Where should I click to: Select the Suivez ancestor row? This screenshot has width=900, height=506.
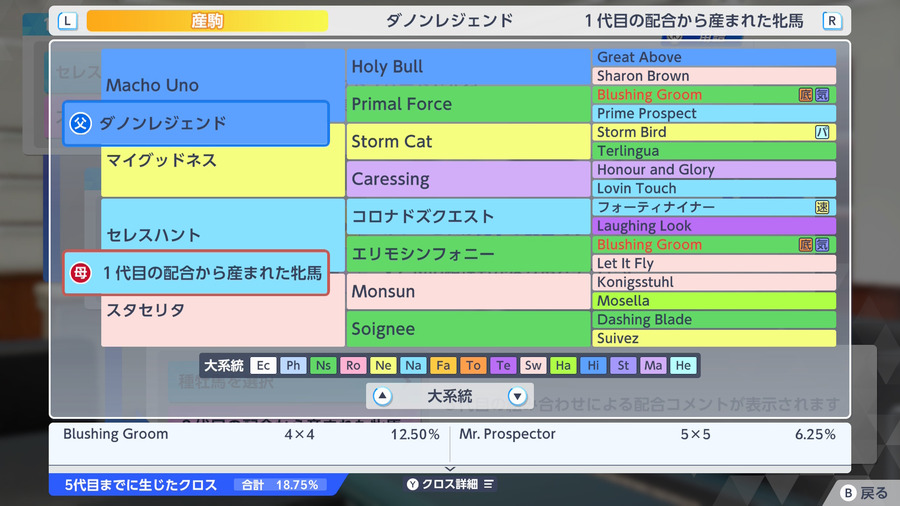[x=714, y=338]
